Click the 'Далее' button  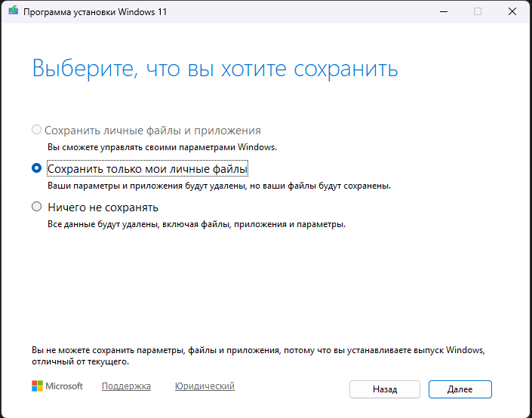coord(460,389)
